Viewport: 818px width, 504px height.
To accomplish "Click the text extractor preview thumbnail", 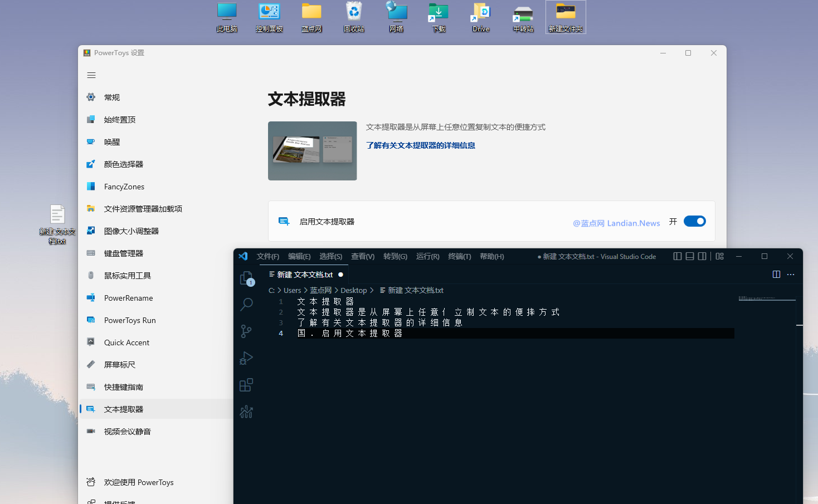I will point(313,151).
